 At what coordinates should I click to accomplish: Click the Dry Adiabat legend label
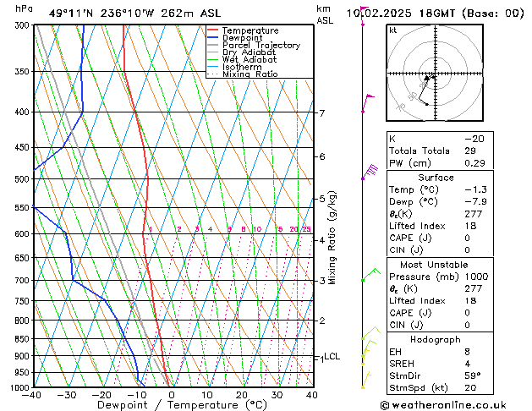pyautogui.click(x=249, y=52)
